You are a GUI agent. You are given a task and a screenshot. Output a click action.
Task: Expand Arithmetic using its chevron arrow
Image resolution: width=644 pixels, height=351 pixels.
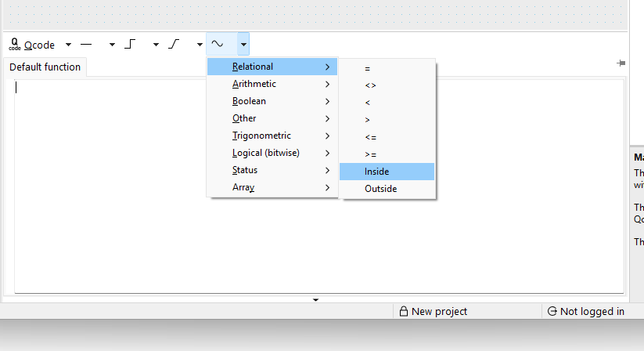[x=327, y=84]
